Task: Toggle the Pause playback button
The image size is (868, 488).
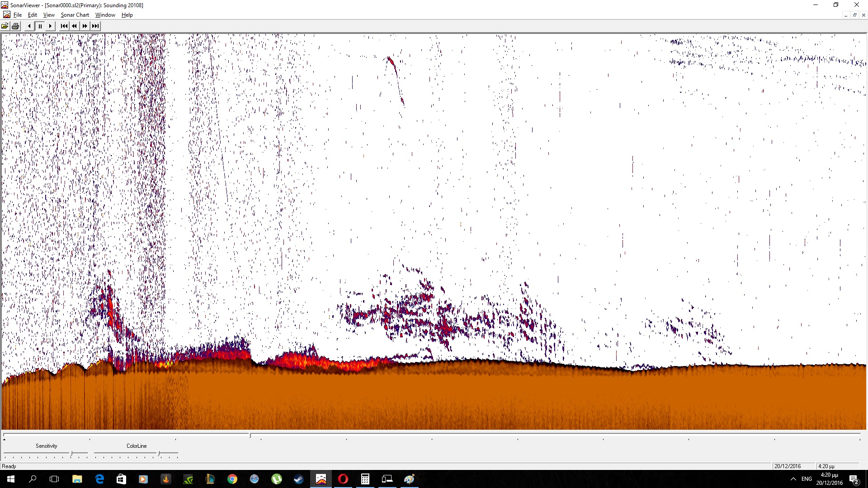Action: pyautogui.click(x=40, y=26)
